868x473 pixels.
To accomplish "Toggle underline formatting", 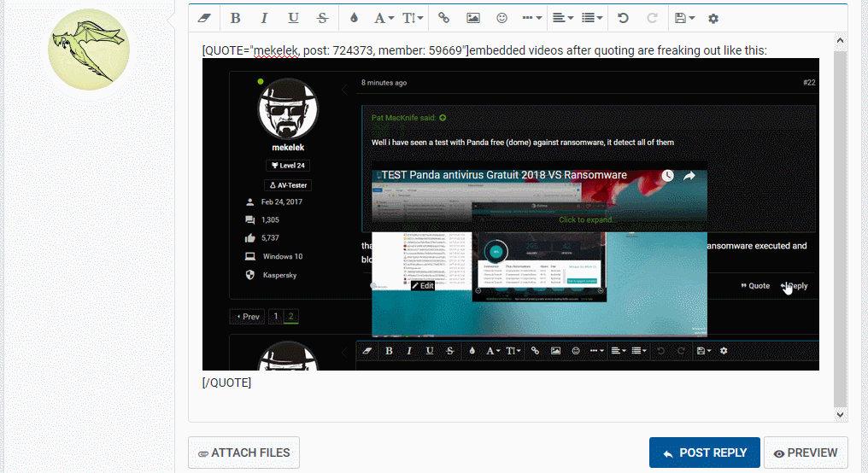I will (293, 18).
